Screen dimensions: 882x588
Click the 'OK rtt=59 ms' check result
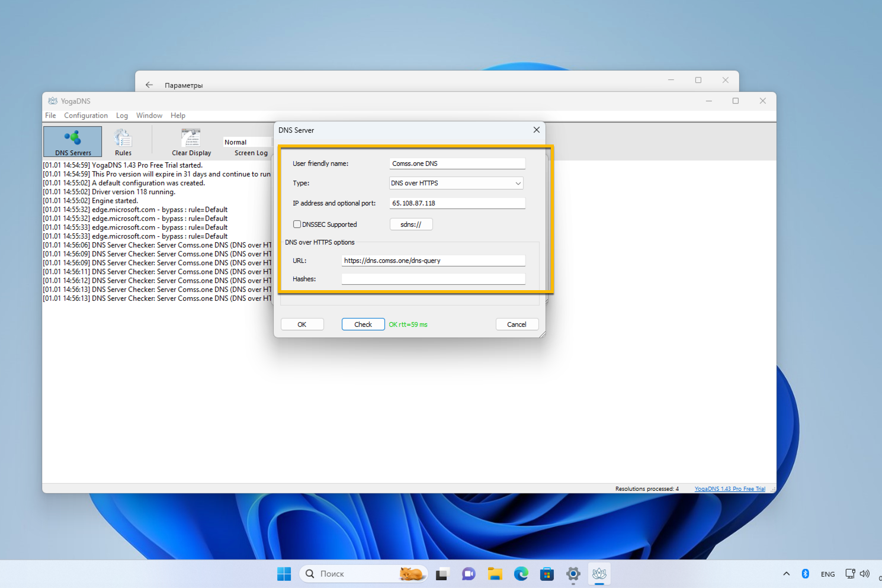[408, 324]
